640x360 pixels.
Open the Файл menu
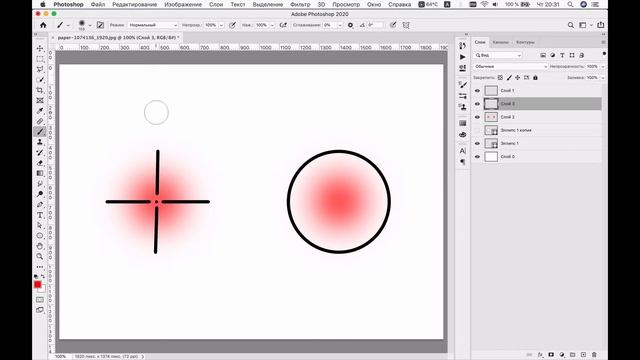point(98,4)
